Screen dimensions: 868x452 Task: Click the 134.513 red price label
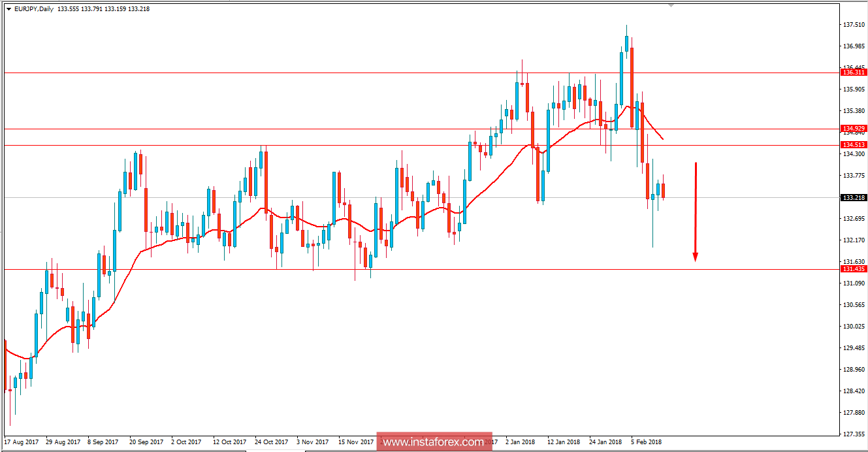852,144
